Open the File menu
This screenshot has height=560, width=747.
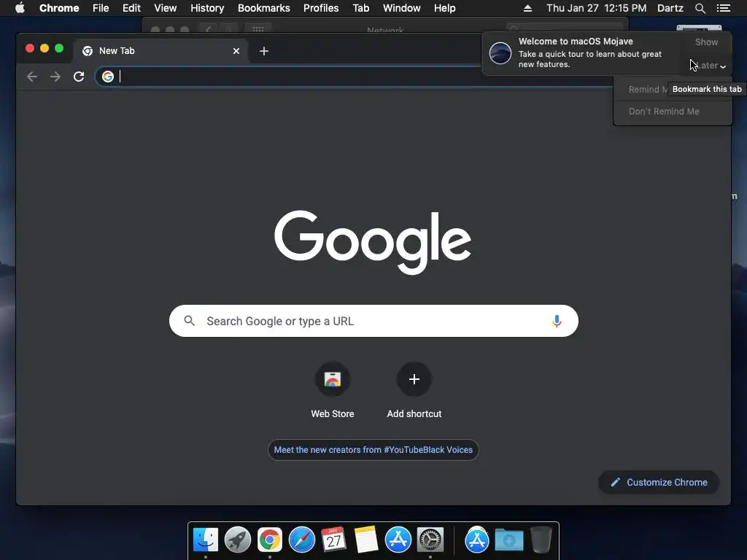[101, 8]
